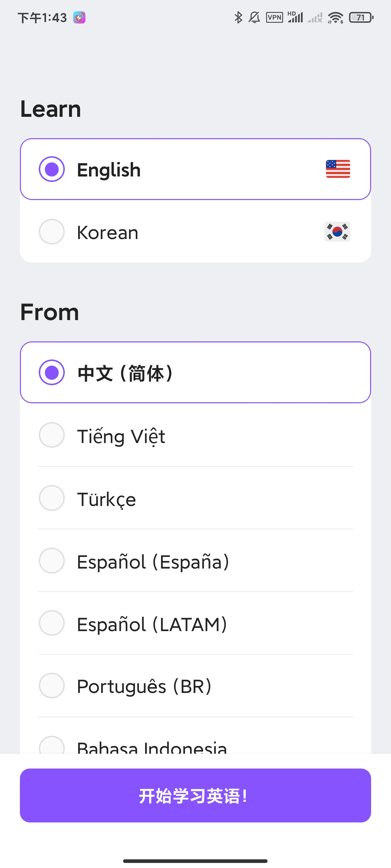Tap the 开始学习英语! start button
Image resolution: width=391 pixels, height=868 pixels.
pos(195,795)
